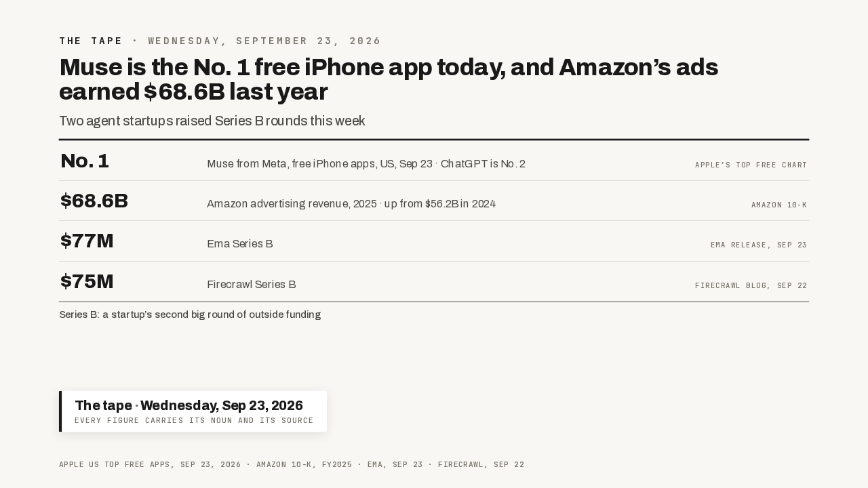Click the 'No. 1' figure

click(x=85, y=161)
